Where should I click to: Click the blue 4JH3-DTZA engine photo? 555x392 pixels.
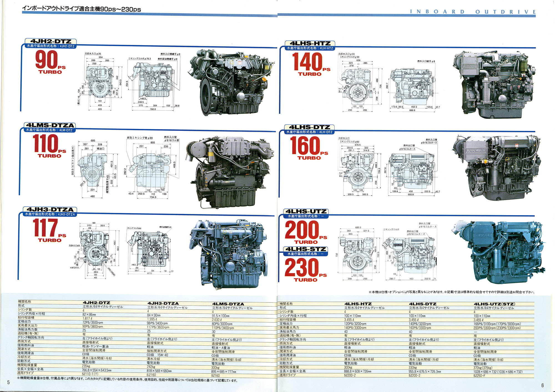click(229, 254)
